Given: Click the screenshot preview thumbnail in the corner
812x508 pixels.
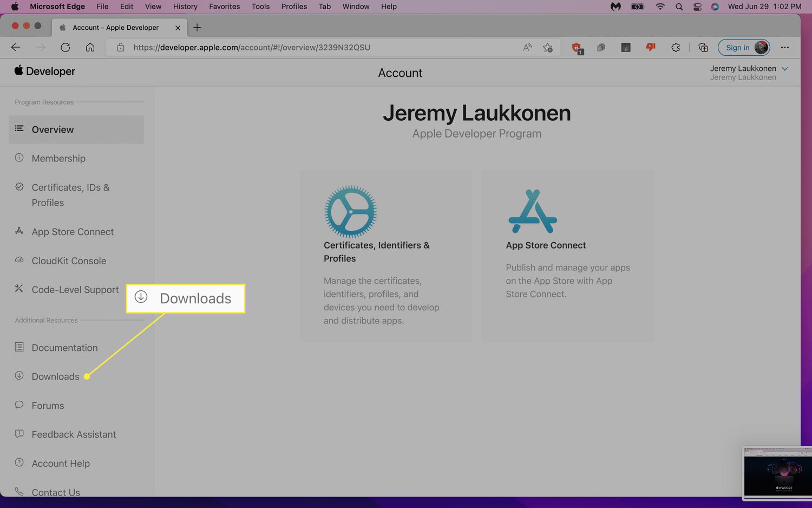Looking at the screenshot, I should (777, 473).
